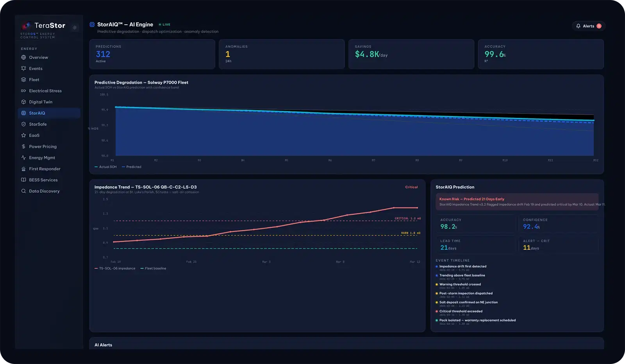
Task: Open Data Discovery
Action: pos(49,191)
